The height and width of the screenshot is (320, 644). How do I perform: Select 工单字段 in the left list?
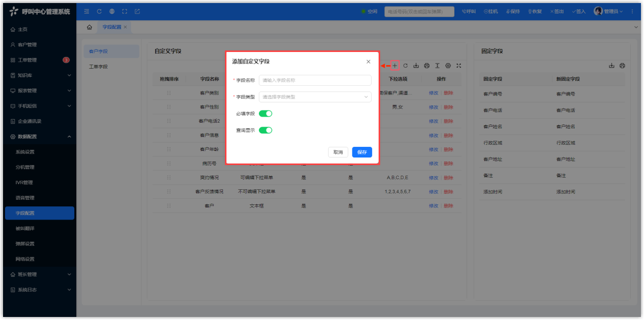coord(99,67)
